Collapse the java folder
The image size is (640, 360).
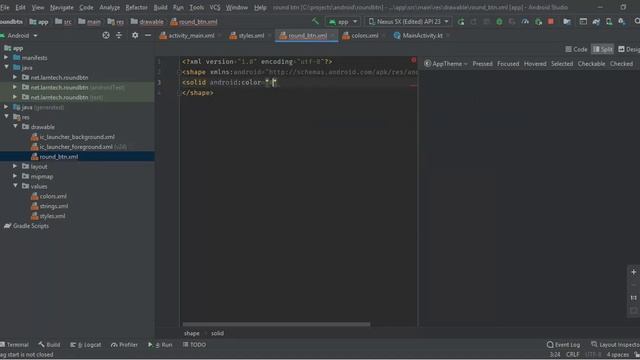tap(6, 67)
